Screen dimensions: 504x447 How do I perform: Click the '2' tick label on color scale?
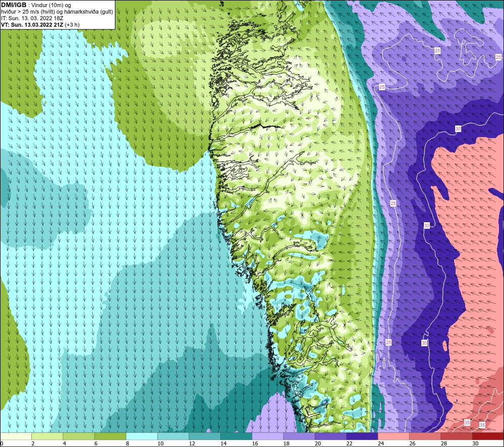click(33, 443)
